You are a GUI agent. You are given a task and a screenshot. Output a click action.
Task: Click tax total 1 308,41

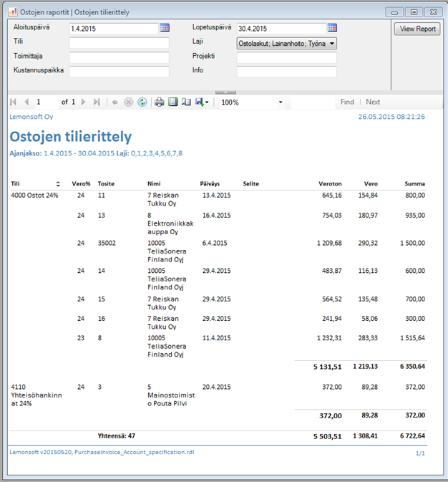click(x=366, y=436)
